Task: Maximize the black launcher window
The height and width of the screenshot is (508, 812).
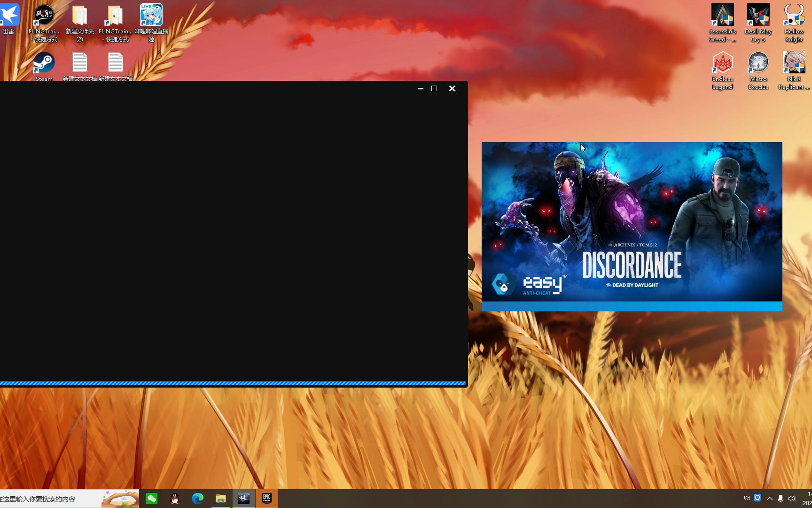Action: point(434,88)
